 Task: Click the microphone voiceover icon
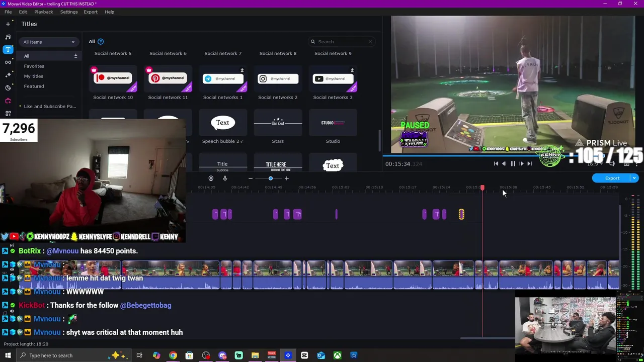[225, 178]
